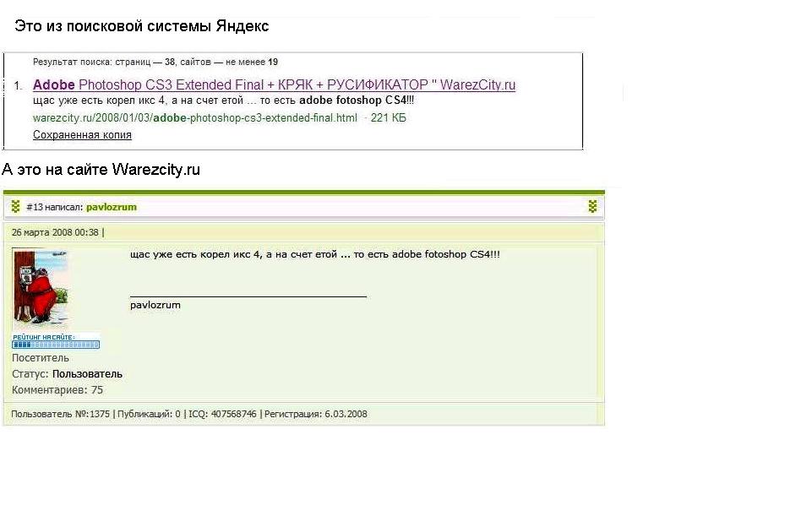Click the 26 марта 2008 00:38 date
812x527 pixels.
pos(55,232)
